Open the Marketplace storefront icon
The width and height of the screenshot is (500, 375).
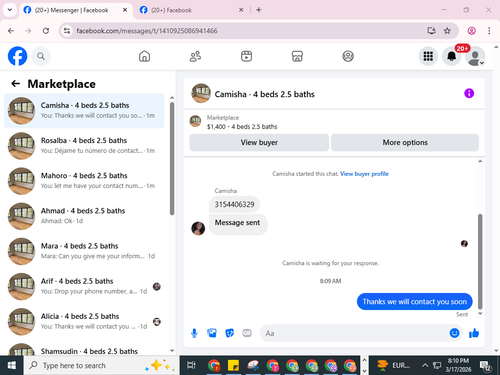(x=297, y=56)
